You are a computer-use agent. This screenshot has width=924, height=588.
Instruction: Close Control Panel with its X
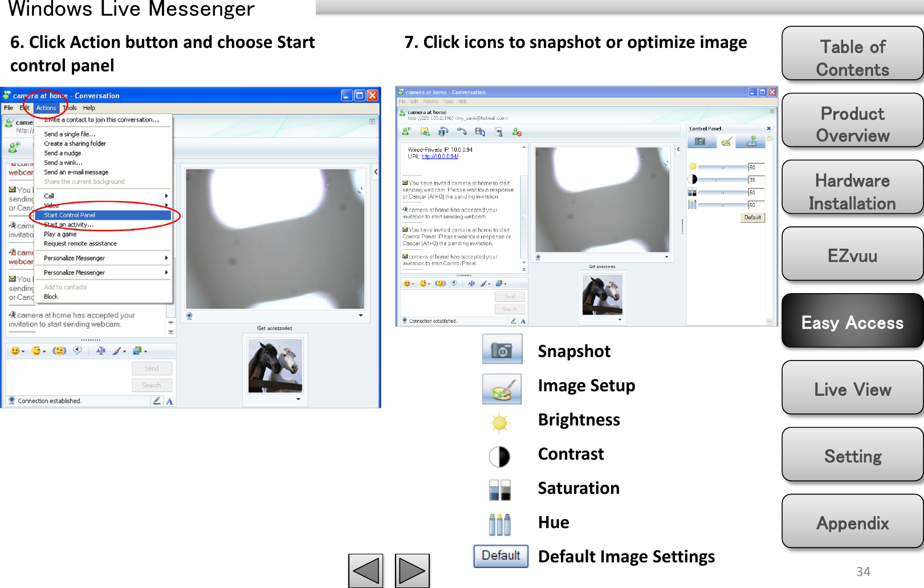[768, 128]
